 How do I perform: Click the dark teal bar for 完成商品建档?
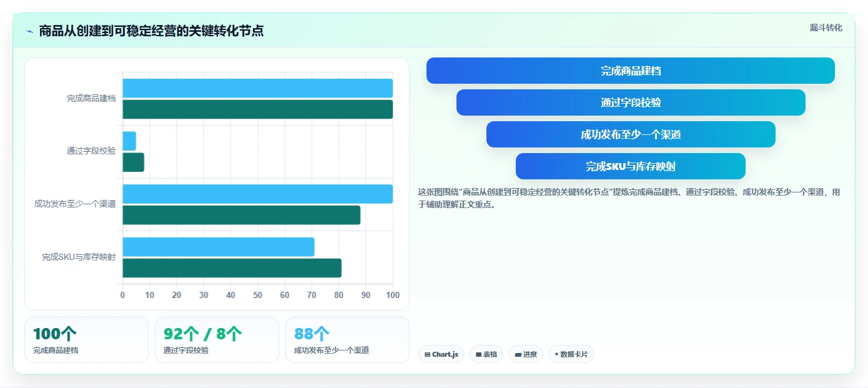257,109
